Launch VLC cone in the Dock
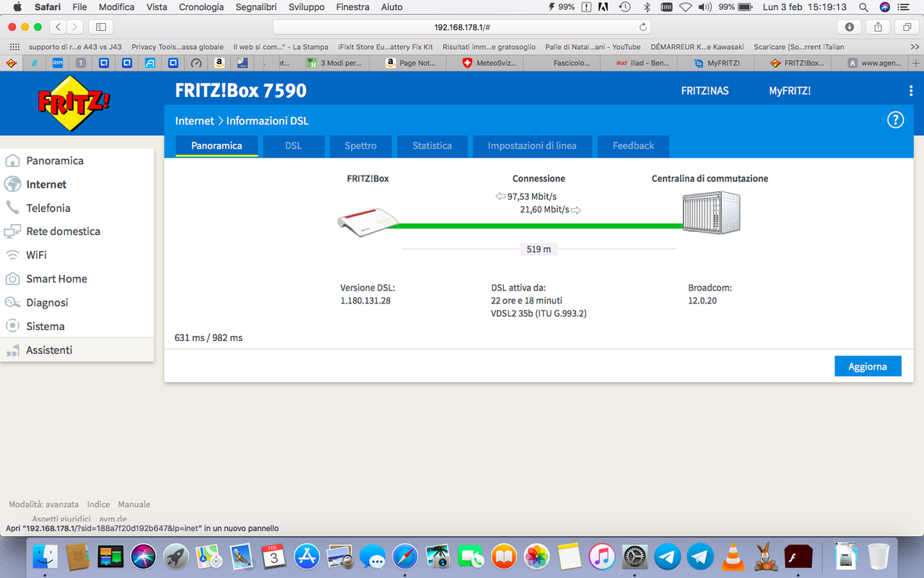The height and width of the screenshot is (578, 924). pyautogui.click(x=733, y=556)
